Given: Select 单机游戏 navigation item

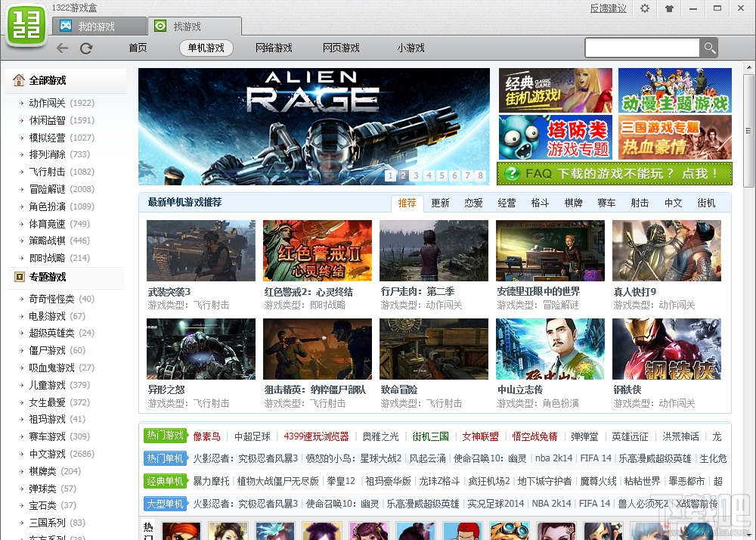Looking at the screenshot, I should coord(206,48).
